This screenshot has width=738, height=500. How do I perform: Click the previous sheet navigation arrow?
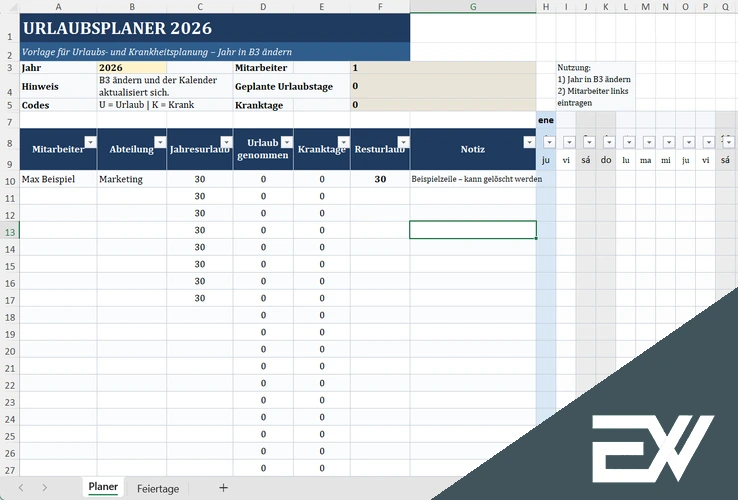tap(19, 488)
